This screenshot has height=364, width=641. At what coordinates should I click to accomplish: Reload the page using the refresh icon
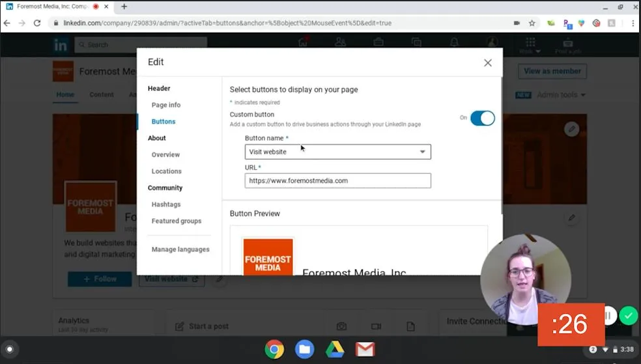coord(38,23)
